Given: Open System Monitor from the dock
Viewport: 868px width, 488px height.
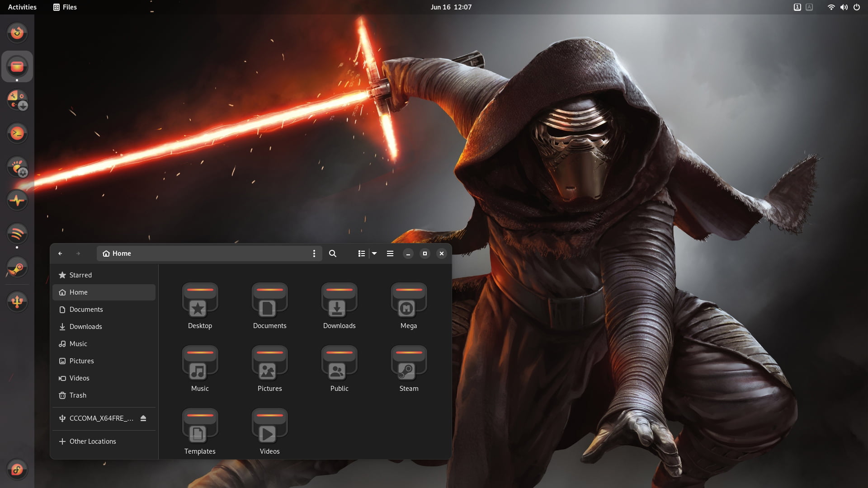Looking at the screenshot, I should pos(17,200).
